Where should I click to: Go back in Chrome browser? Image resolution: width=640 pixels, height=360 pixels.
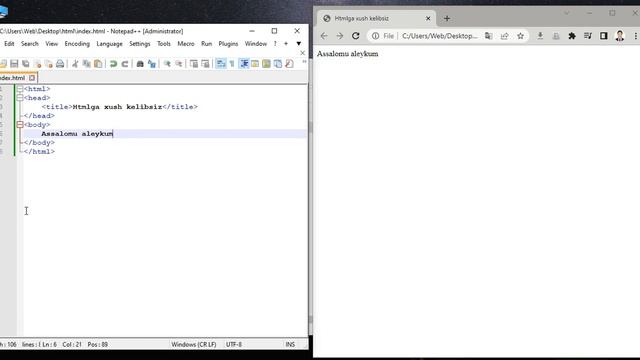pyautogui.click(x=324, y=36)
